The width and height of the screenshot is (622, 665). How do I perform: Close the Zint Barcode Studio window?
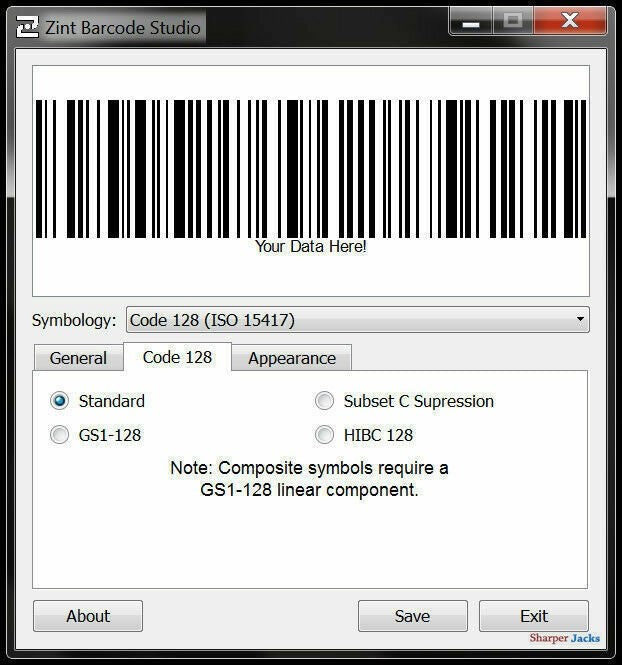[x=570, y=21]
